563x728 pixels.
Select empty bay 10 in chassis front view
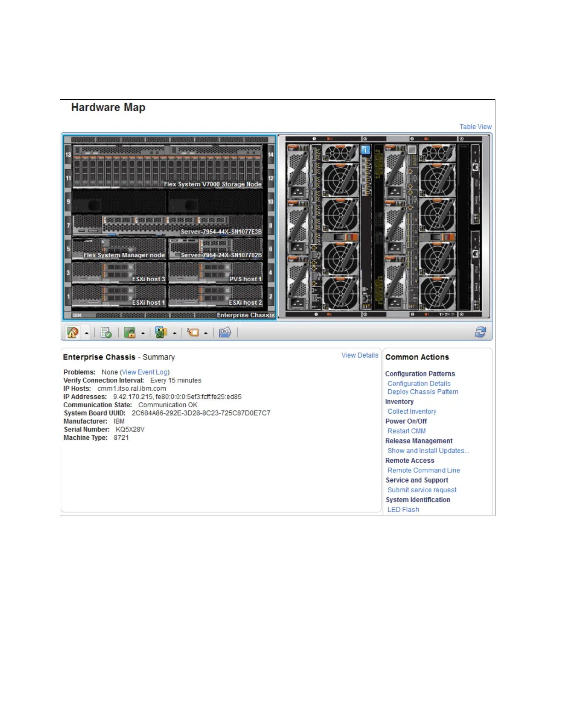coord(216,202)
